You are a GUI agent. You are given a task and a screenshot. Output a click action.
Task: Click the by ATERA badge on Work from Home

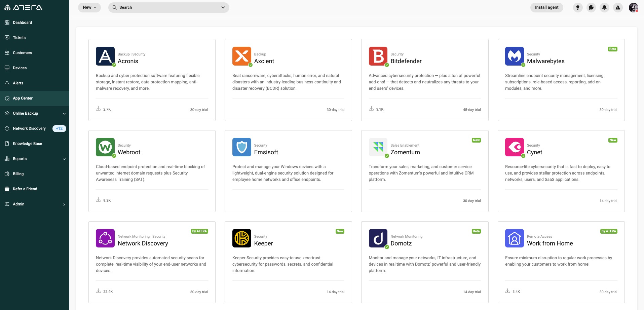[x=609, y=231]
